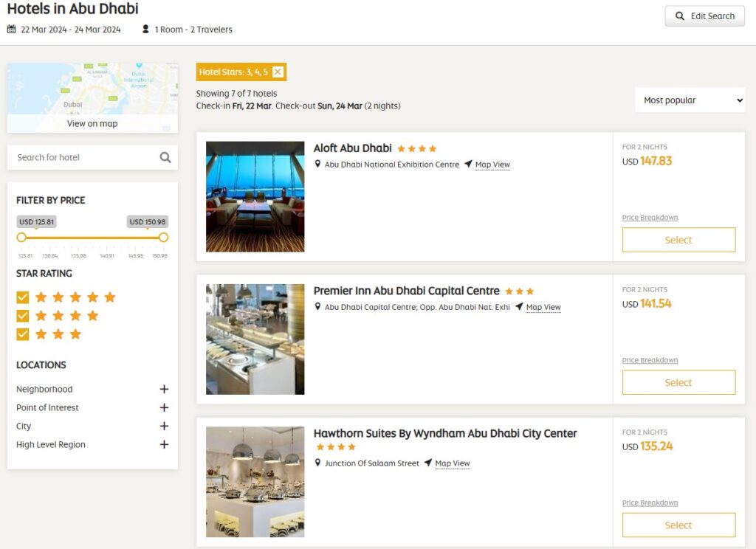
Task: Click the location pin icon beside Aloft's address
Action: click(x=317, y=164)
